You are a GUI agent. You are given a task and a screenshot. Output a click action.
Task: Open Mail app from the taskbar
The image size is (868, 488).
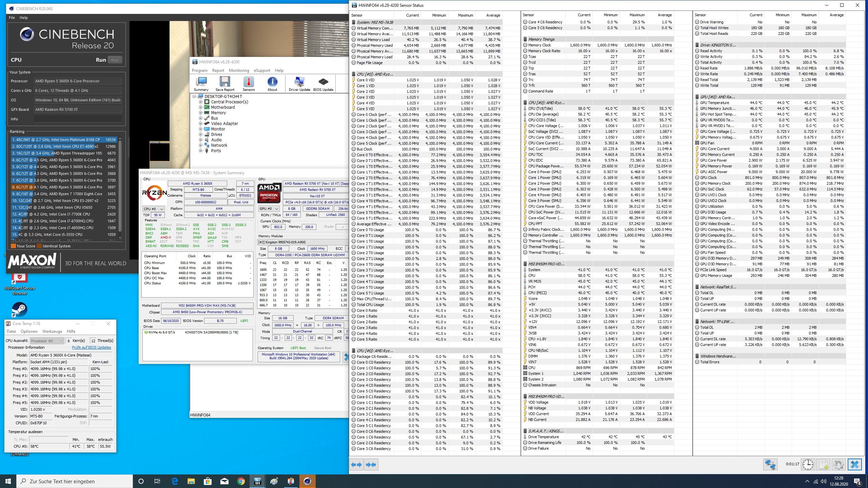coord(224,481)
